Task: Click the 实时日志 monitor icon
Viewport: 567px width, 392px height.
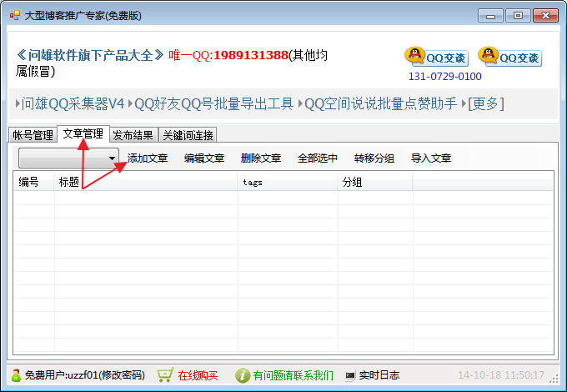Action: 350,375
